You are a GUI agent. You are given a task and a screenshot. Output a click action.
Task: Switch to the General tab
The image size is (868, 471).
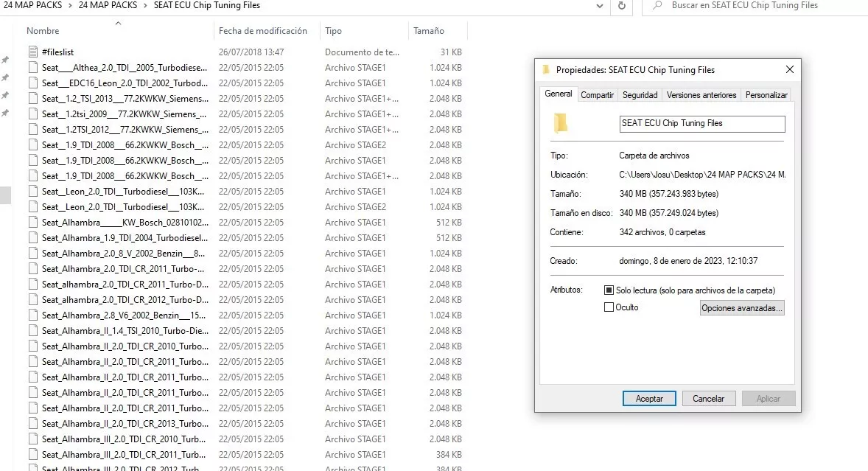pyautogui.click(x=558, y=94)
